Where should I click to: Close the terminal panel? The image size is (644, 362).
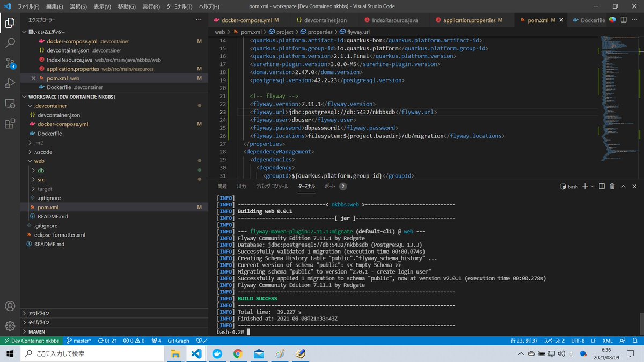pos(634,186)
